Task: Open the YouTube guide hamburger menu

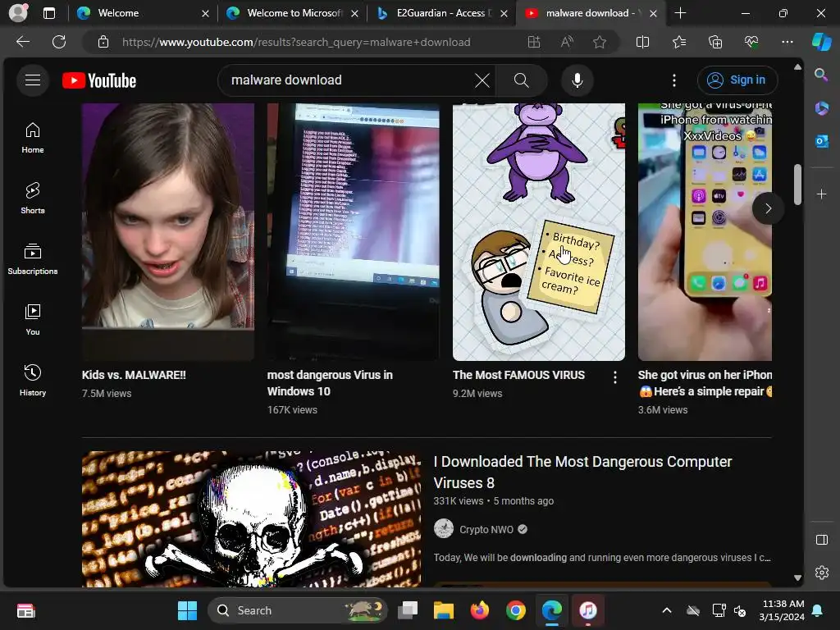Action: click(x=33, y=80)
